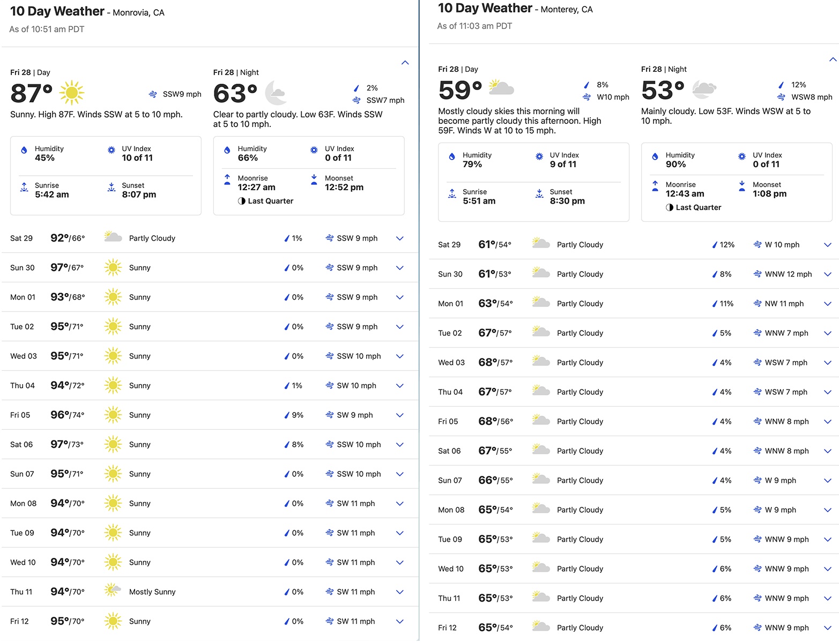Viewport: 839px width, 644px height.
Task: Expand Monterey's Mon 01 forecast details
Action: (x=828, y=304)
